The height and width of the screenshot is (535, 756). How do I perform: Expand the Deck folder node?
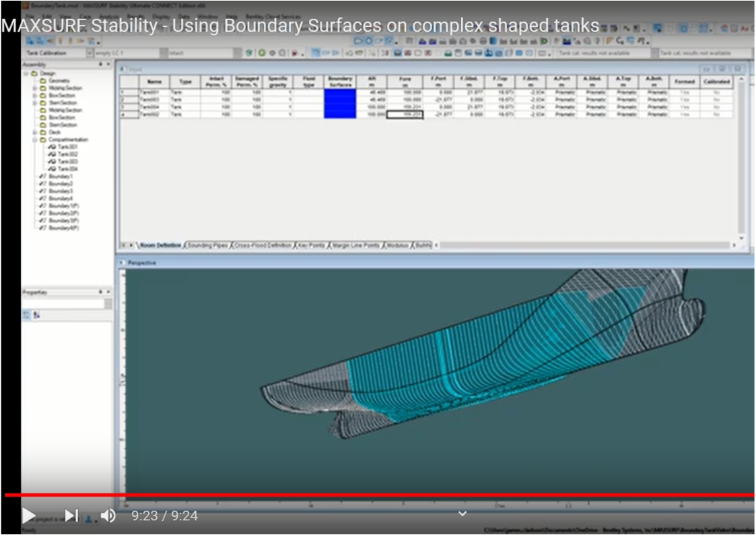(35, 132)
